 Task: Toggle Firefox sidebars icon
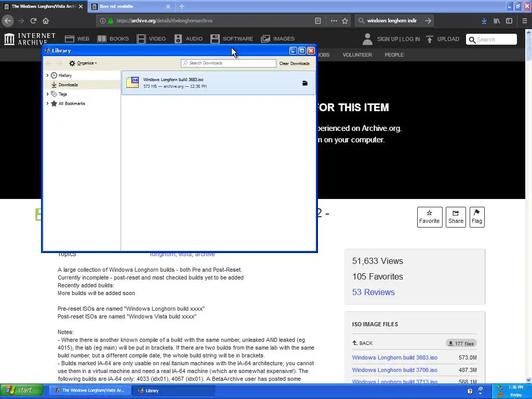[509, 21]
